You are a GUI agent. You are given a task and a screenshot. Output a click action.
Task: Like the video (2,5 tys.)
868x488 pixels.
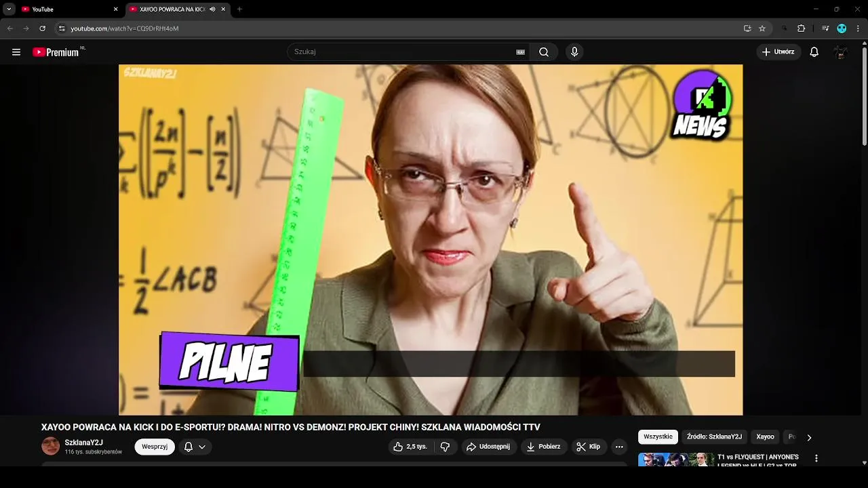tap(411, 447)
